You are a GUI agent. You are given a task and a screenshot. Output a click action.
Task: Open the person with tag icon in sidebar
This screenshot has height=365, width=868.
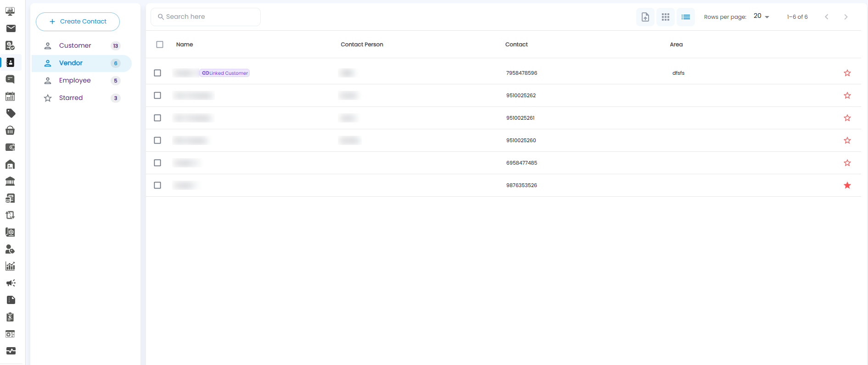[x=10, y=249]
